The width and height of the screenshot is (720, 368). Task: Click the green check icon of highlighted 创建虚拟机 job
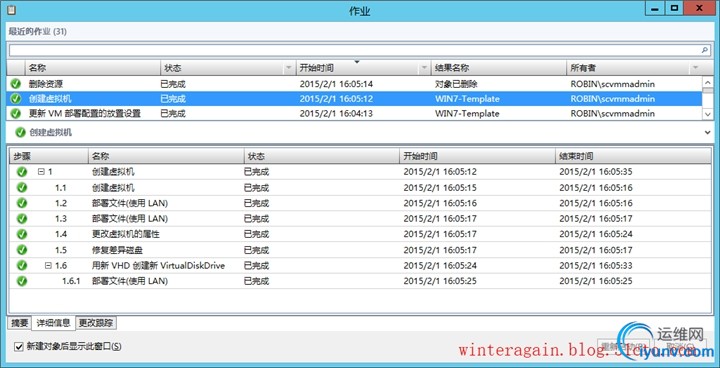16,98
